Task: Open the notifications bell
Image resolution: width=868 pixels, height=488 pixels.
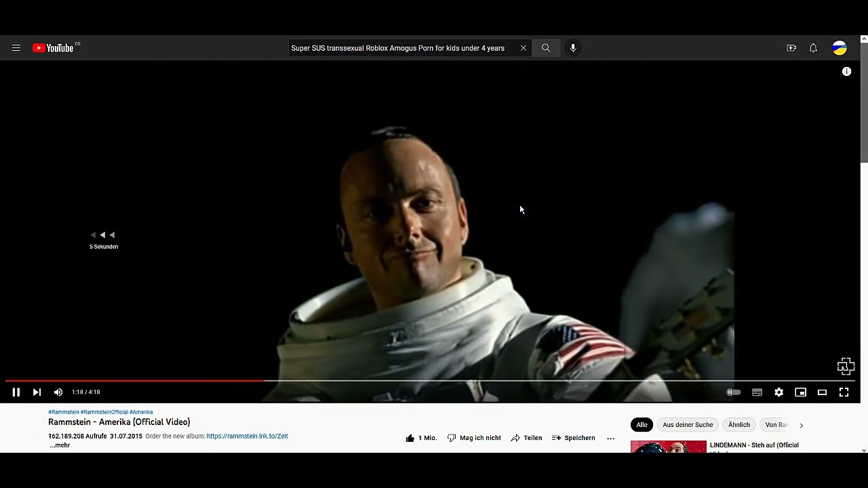Action: tap(813, 48)
